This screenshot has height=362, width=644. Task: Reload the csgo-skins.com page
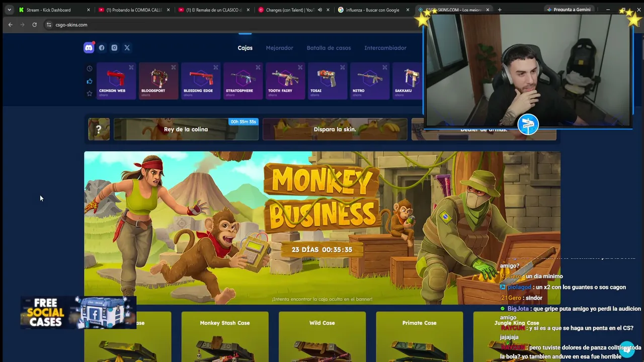click(34, 25)
